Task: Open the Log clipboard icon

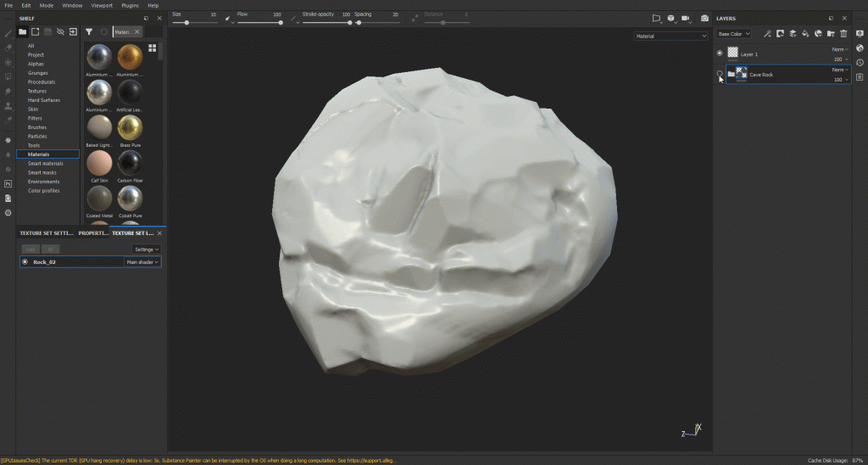Action: tap(860, 77)
